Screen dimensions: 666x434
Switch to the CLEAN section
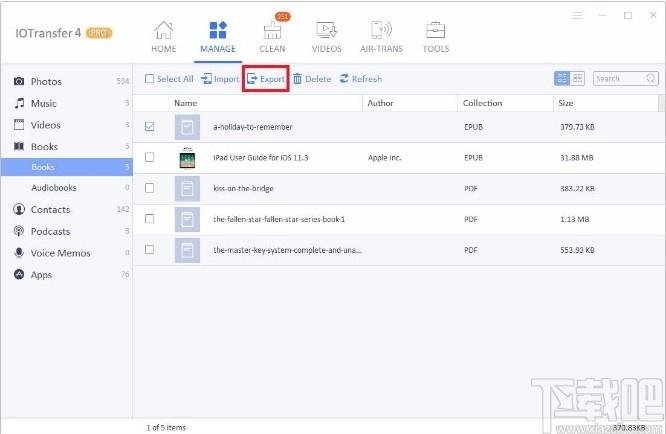(272, 37)
